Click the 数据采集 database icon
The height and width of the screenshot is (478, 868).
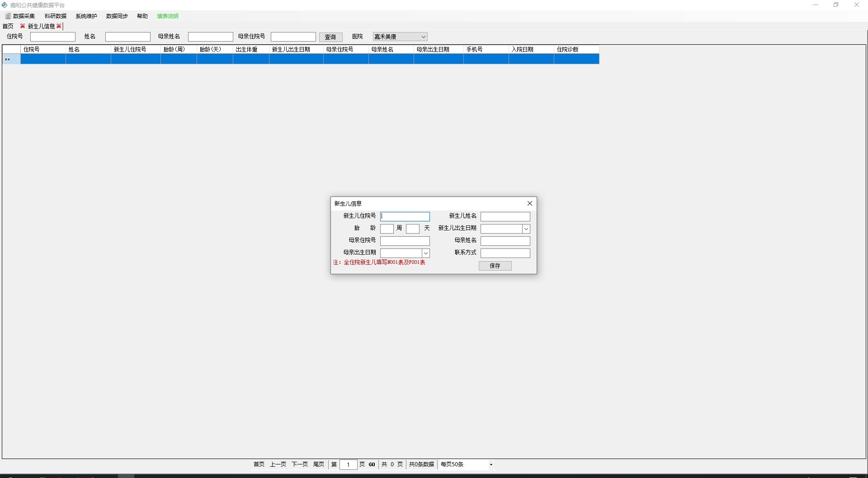8,16
